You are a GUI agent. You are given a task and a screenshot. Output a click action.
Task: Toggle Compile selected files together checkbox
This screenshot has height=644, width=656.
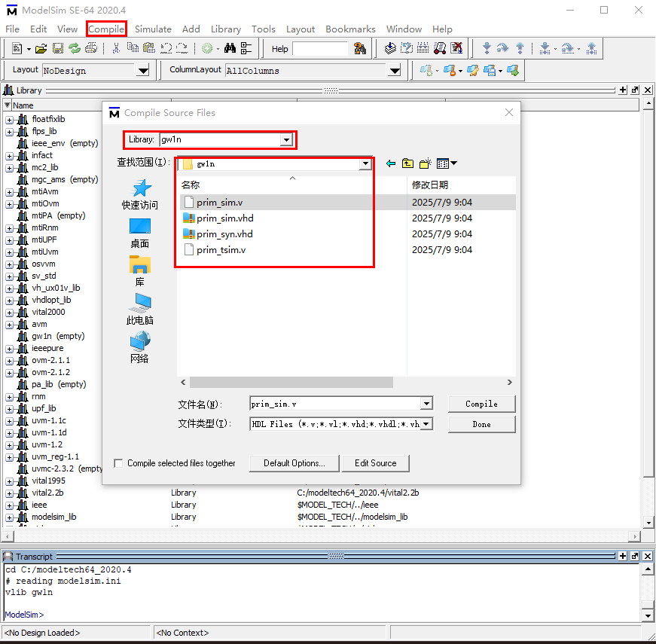(118, 463)
